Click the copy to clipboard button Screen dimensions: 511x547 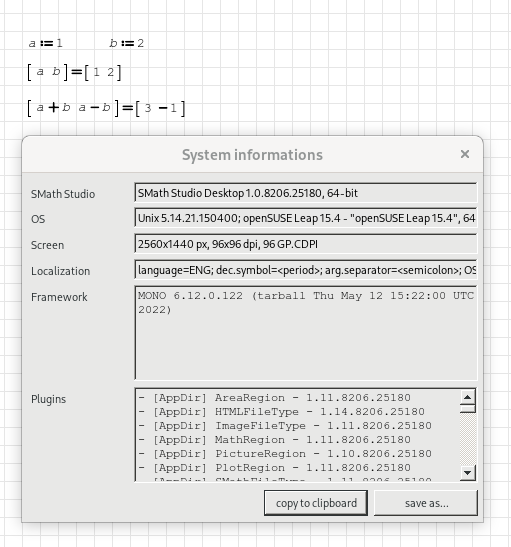tap(316, 503)
